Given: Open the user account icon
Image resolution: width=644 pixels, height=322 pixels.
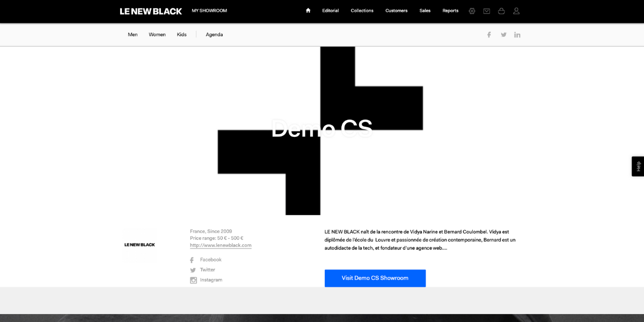Looking at the screenshot, I should [516, 11].
